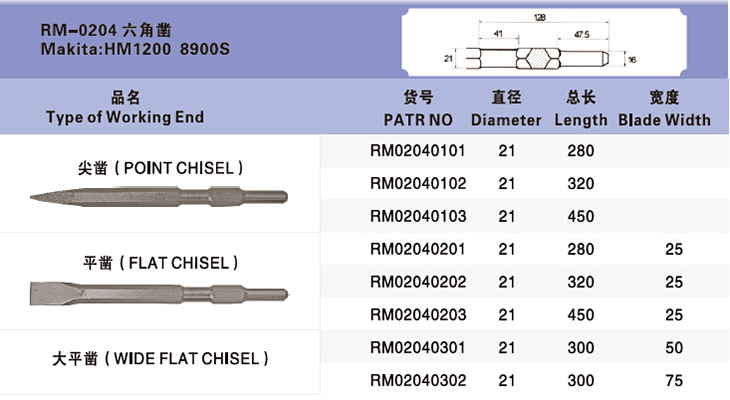Select part number RM02040301
730x400 pixels.
click(x=418, y=347)
